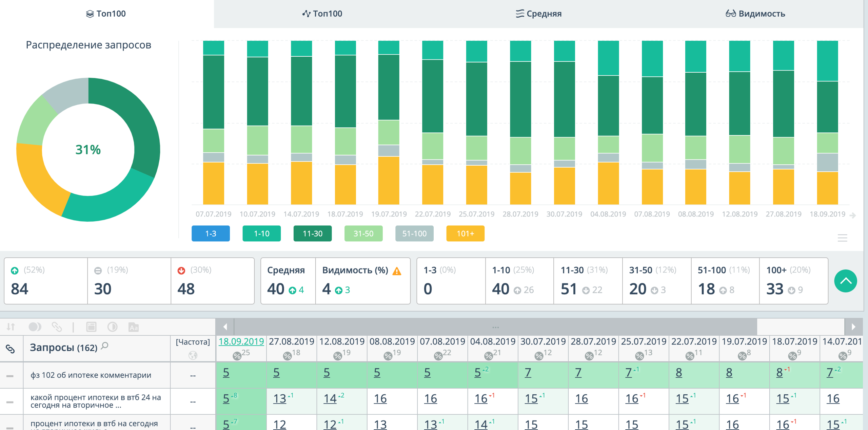This screenshot has width=868, height=430.
Task: Switch to the Средняя tab
Action: (538, 14)
